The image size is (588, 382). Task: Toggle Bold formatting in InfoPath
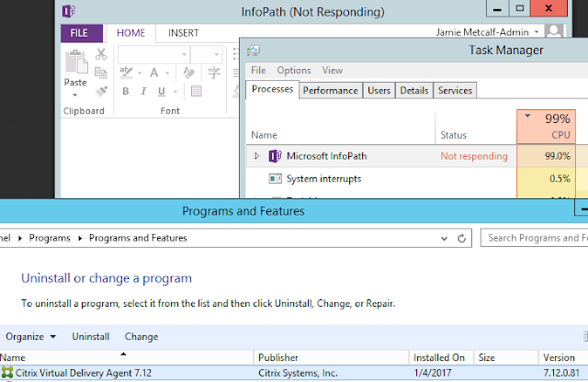126,91
